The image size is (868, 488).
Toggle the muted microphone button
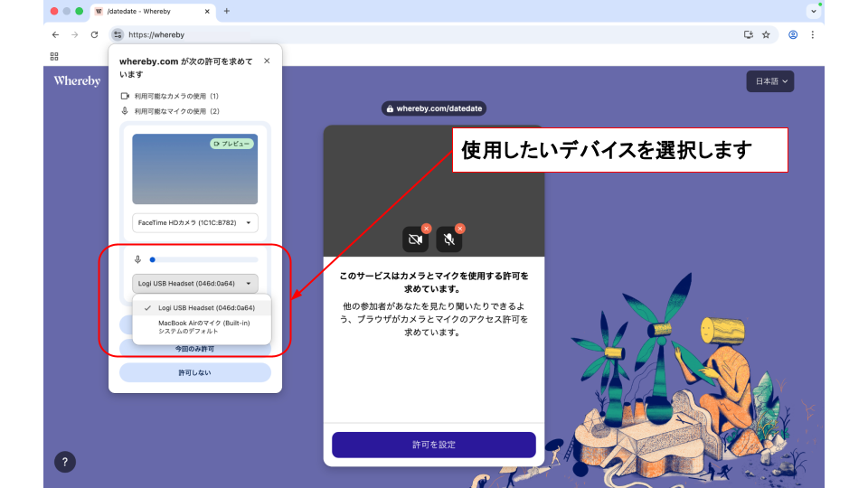pos(449,239)
